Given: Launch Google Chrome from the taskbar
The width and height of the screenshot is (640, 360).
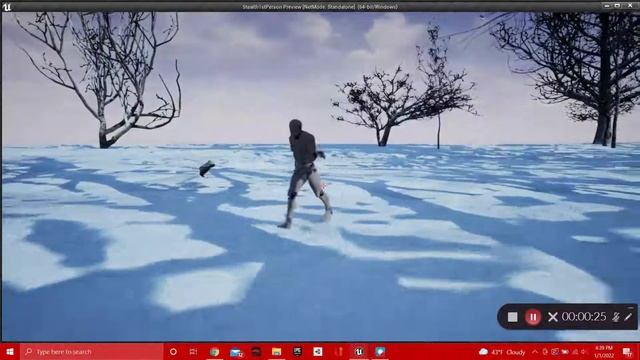Looking at the screenshot, I should click(x=214, y=351).
